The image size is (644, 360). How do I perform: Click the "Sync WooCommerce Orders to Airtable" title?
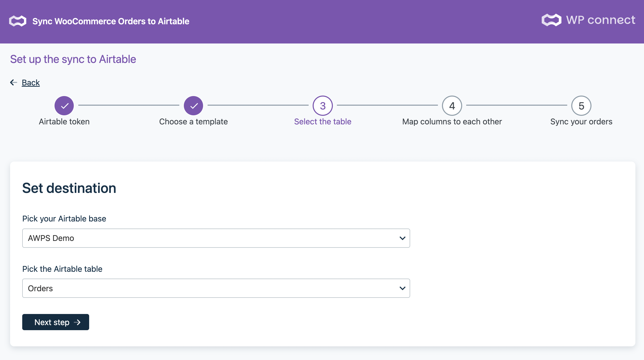pos(111,21)
